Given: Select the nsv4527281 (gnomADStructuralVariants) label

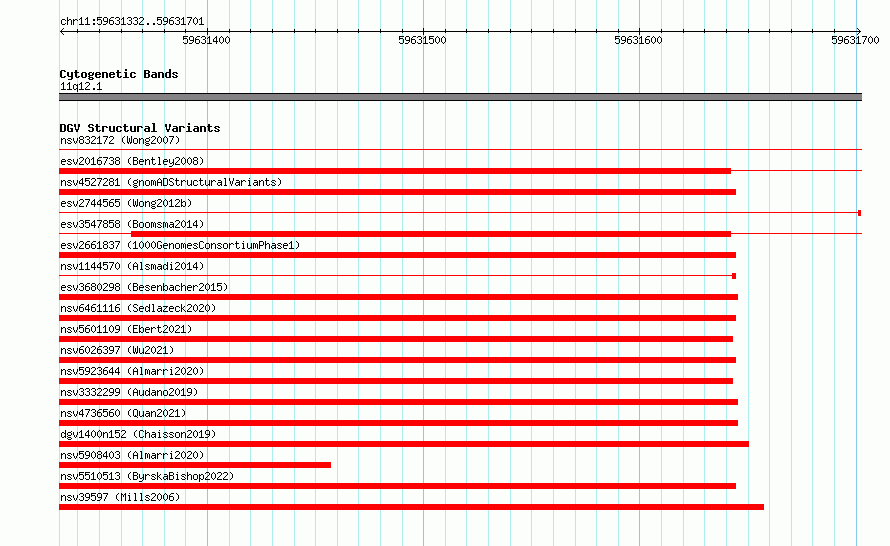Looking at the screenshot, I should [171, 182].
